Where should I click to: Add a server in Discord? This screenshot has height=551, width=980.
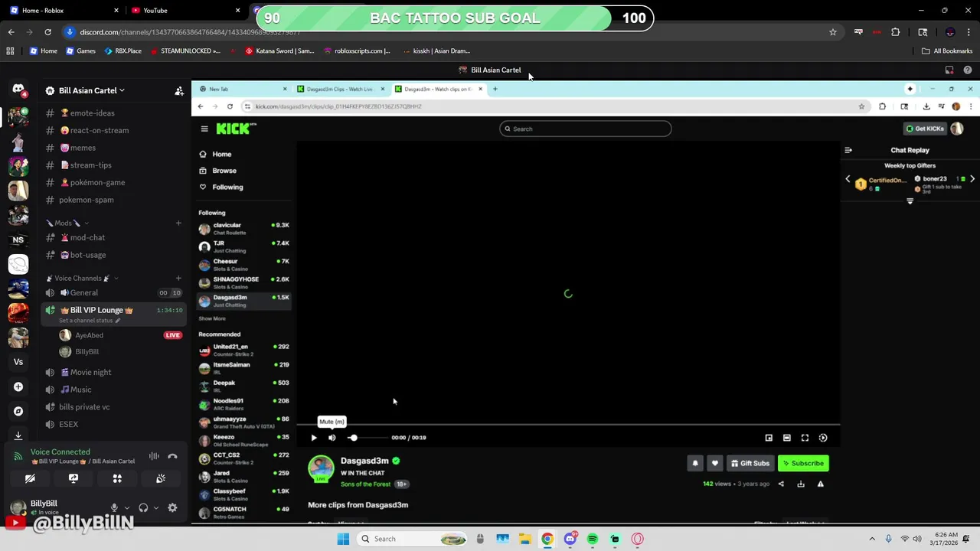[18, 386]
